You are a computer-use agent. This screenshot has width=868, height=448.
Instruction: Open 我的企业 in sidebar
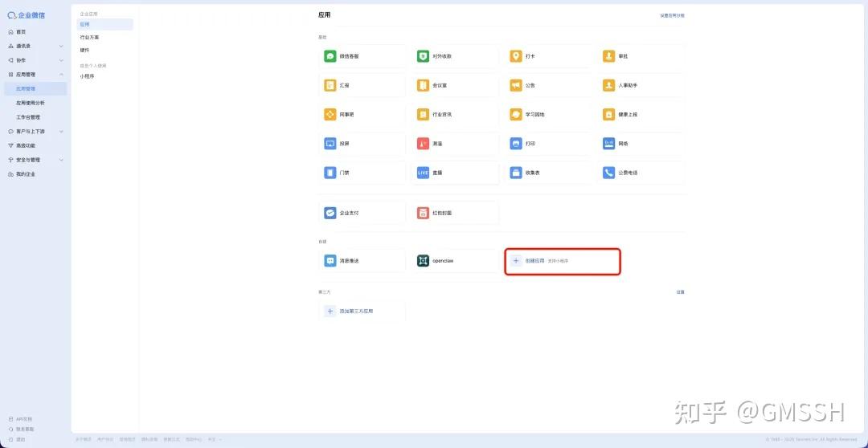(26, 174)
